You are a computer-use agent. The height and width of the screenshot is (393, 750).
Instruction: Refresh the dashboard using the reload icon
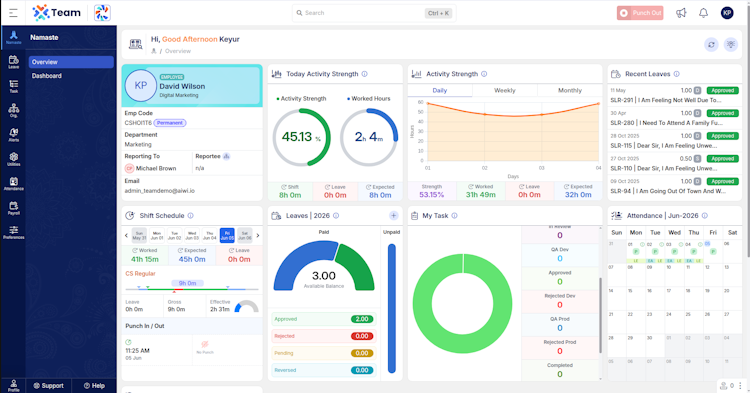[x=711, y=44]
